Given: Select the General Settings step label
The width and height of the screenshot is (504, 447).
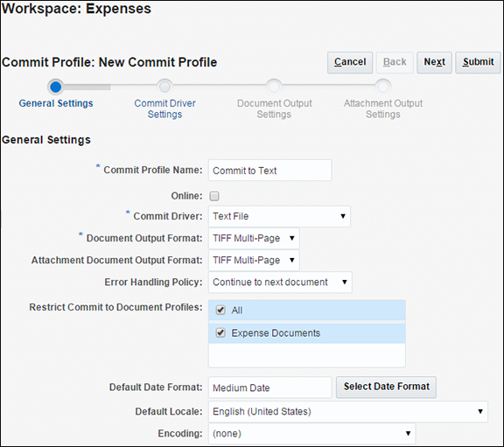Looking at the screenshot, I should coord(56,103).
